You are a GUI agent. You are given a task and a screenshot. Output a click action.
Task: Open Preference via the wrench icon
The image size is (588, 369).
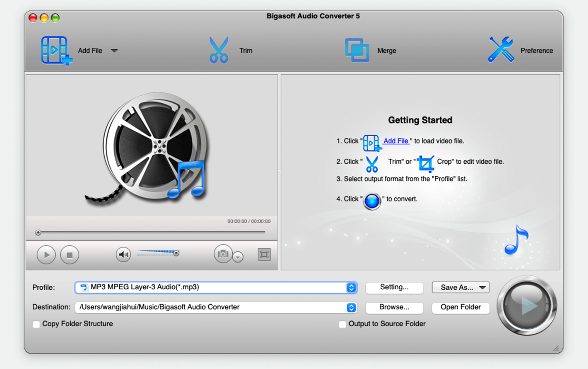[x=501, y=49]
